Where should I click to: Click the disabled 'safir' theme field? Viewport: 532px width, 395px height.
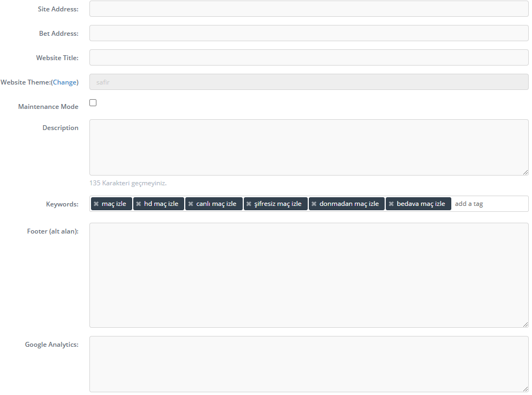pyautogui.click(x=309, y=82)
